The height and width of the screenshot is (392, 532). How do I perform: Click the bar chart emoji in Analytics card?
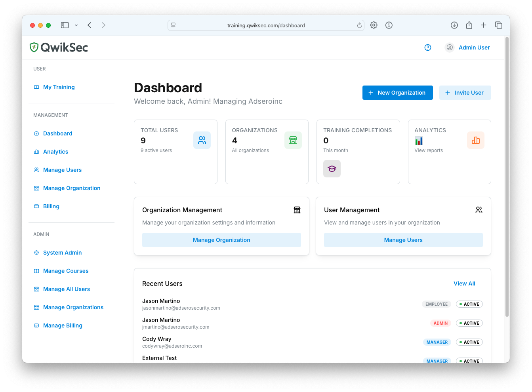pyautogui.click(x=419, y=141)
